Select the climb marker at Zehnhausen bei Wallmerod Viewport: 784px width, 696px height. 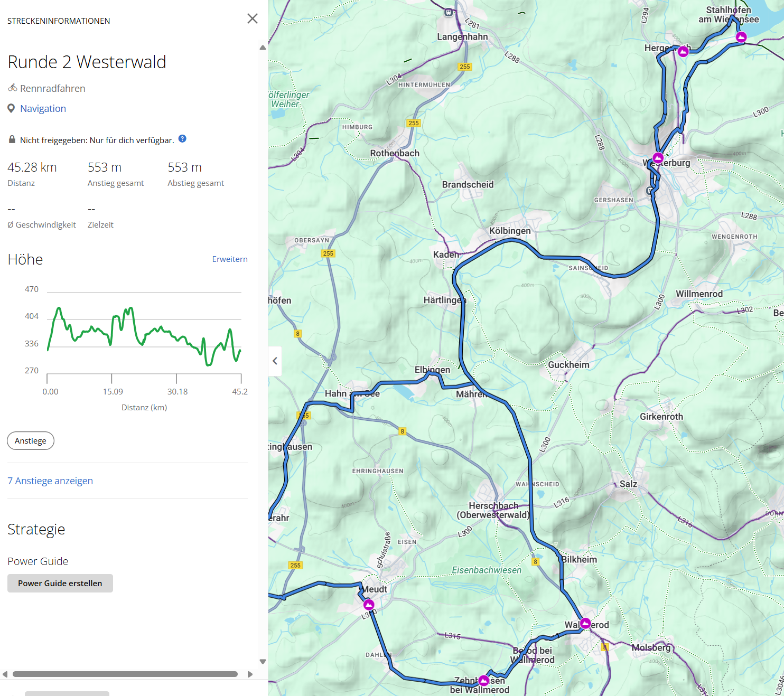click(x=483, y=681)
